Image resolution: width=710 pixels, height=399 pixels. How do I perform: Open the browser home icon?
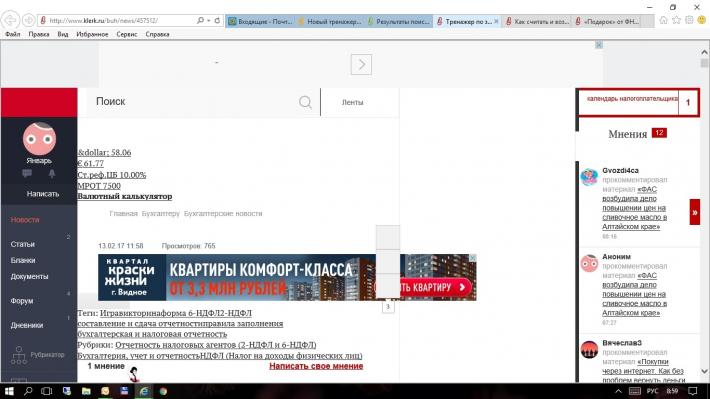663,20
